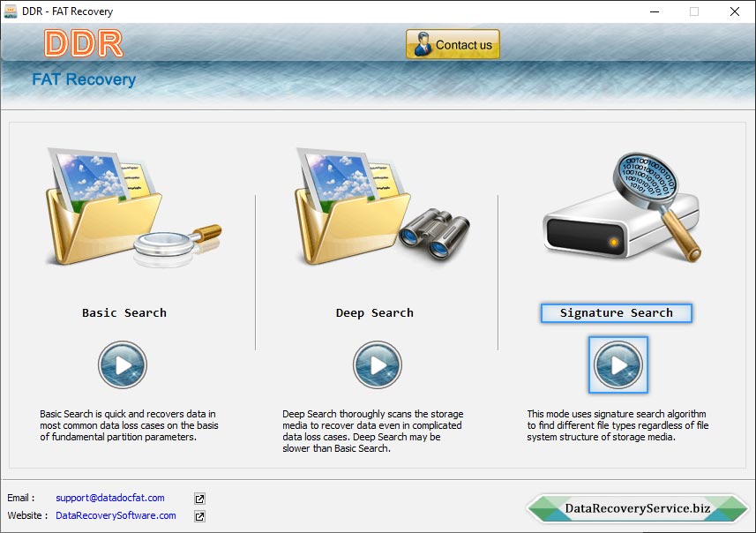This screenshot has width=756, height=533.
Task: Open the DataRecoverySoftware.com website link
Action: pos(116,515)
